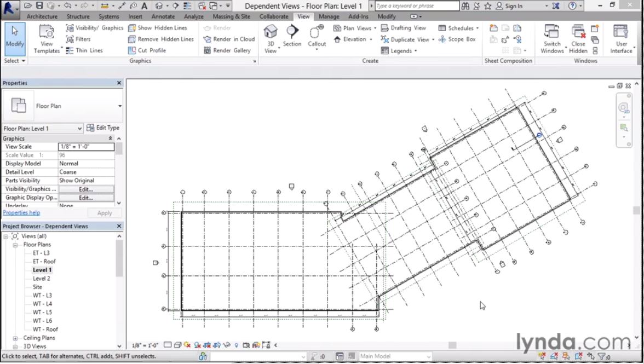This screenshot has height=364, width=644.
Task: Select ET - Roof in Project Browser
Action: pyautogui.click(x=44, y=262)
